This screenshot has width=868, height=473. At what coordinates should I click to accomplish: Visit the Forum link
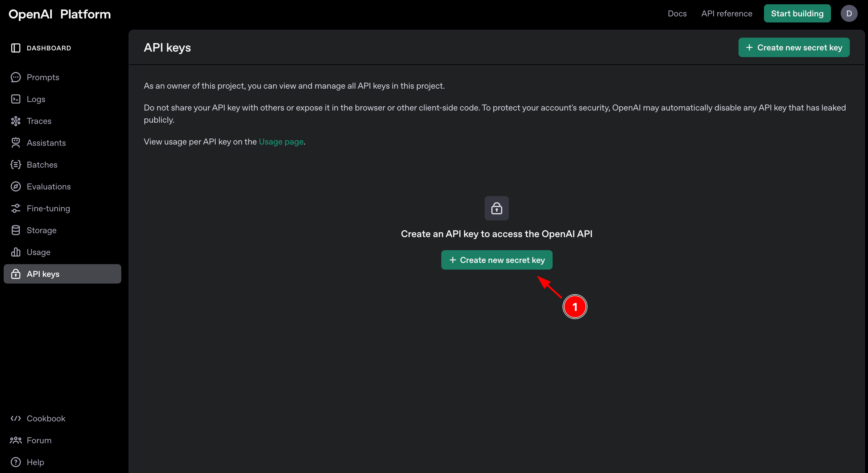[x=39, y=440]
